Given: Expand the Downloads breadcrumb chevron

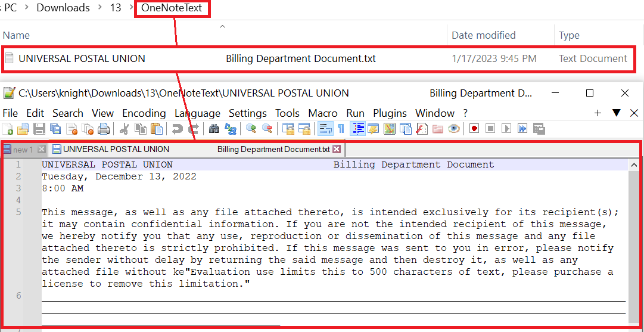Looking at the screenshot, I should (x=99, y=8).
